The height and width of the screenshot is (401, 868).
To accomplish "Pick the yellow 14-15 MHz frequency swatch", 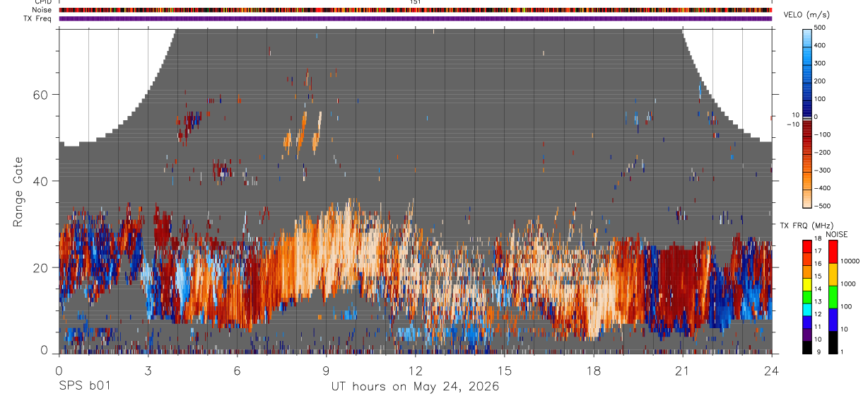I will [x=807, y=284].
